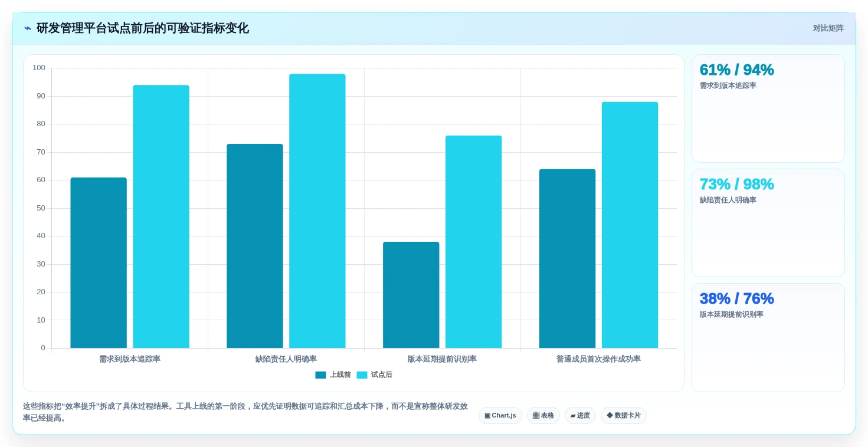Click the 上线前 bar for 缺陷责任人明确率
The height and width of the screenshot is (447, 868).
tap(255, 246)
